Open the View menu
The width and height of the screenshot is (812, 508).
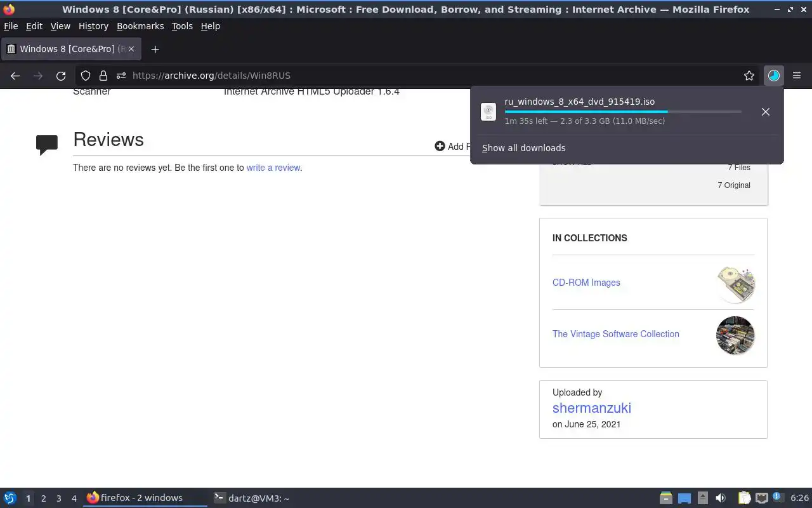(x=60, y=26)
